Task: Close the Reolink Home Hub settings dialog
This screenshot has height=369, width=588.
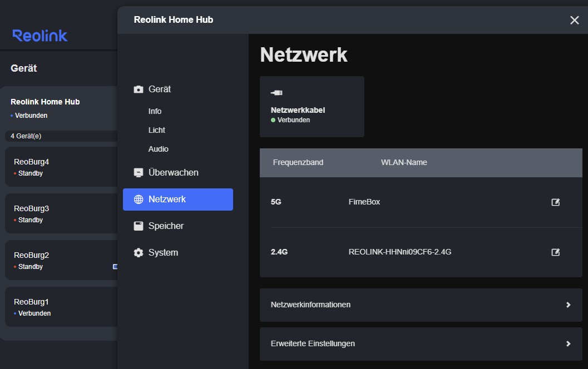Action: pyautogui.click(x=575, y=20)
